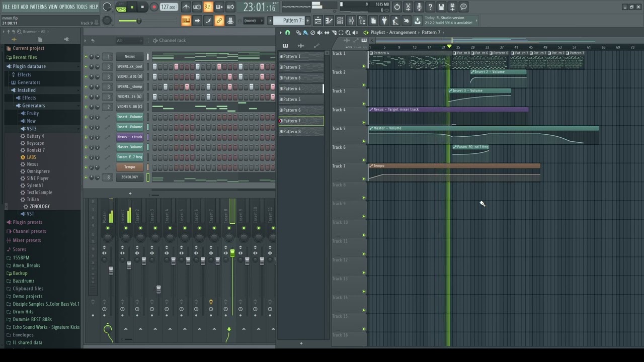Select the playlist Paint brush tool
644x362 pixels.
[x=305, y=33]
